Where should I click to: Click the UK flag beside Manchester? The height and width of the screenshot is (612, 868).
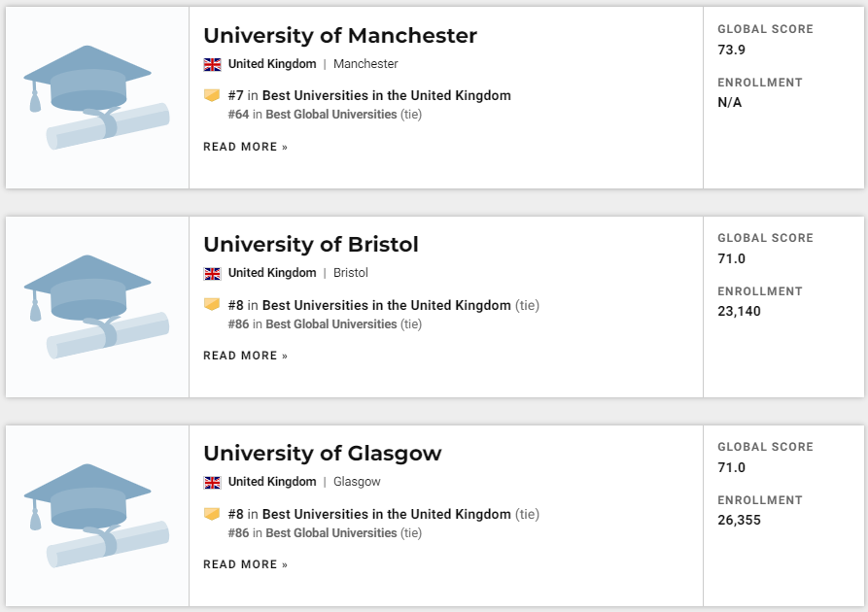(x=212, y=64)
